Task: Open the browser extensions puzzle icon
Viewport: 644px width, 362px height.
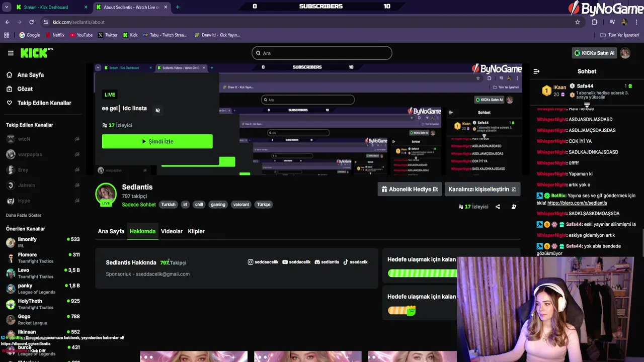Action: [x=594, y=22]
